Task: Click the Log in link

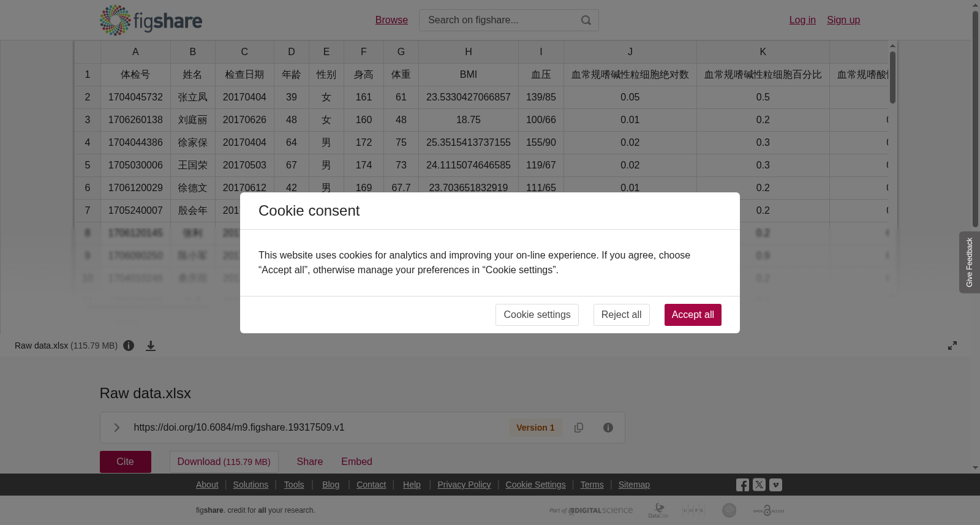Action: click(x=802, y=20)
